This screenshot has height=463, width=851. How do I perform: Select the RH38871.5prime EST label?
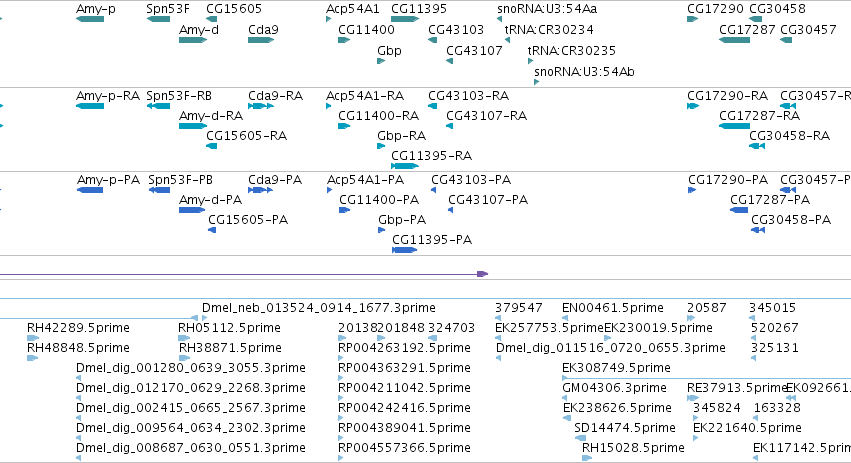coord(230,348)
